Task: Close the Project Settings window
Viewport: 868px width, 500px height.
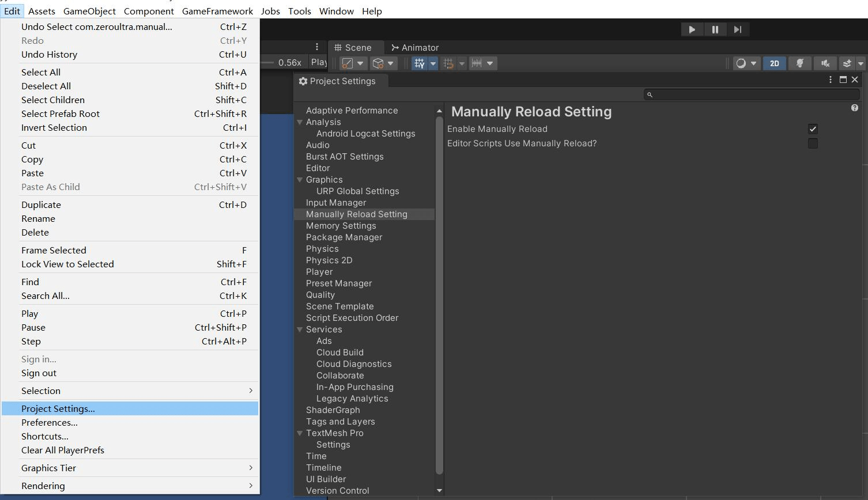Action: 855,79
